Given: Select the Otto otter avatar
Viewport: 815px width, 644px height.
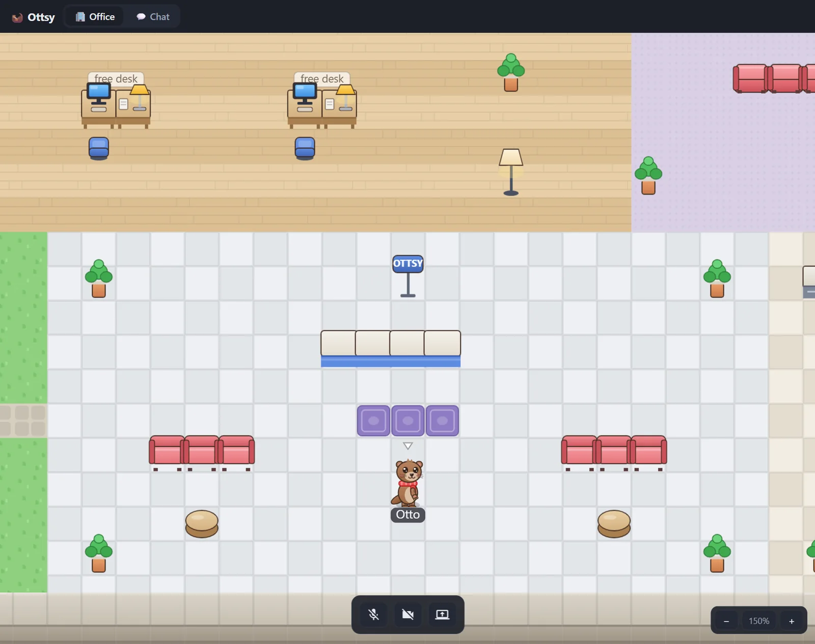Looking at the screenshot, I should tap(408, 482).
